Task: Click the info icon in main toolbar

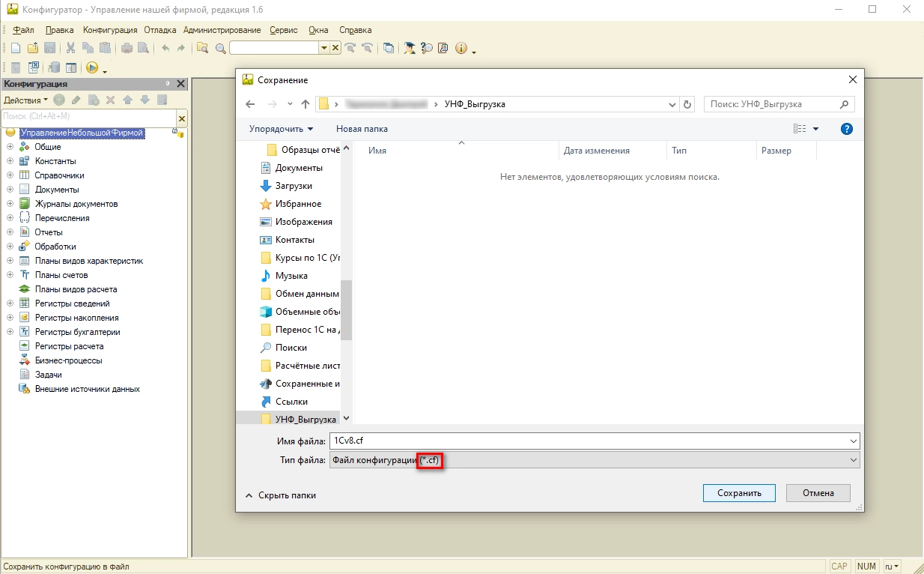Action: (461, 48)
